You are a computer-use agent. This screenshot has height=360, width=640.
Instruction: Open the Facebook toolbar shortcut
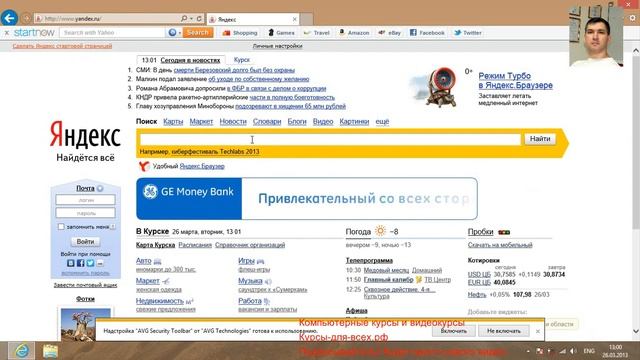pos(427,33)
